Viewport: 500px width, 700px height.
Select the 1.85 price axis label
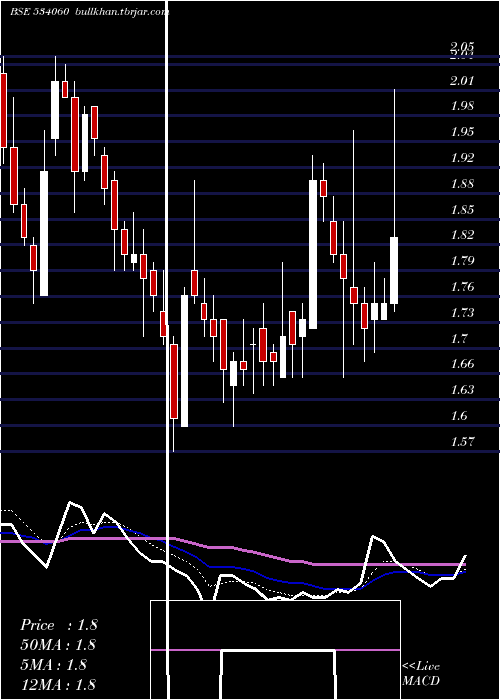(462, 210)
